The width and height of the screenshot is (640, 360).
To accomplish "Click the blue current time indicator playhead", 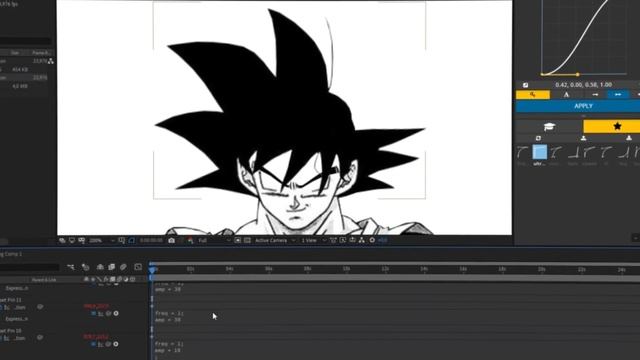I will click(x=152, y=270).
